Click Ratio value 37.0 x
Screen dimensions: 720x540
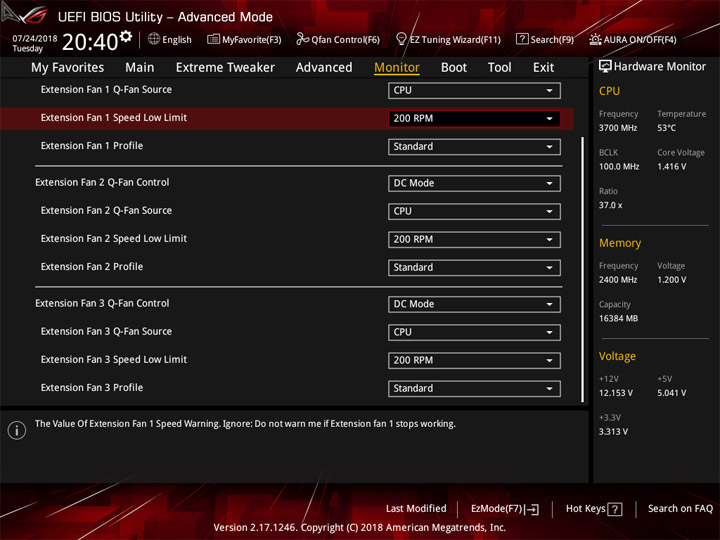611,205
